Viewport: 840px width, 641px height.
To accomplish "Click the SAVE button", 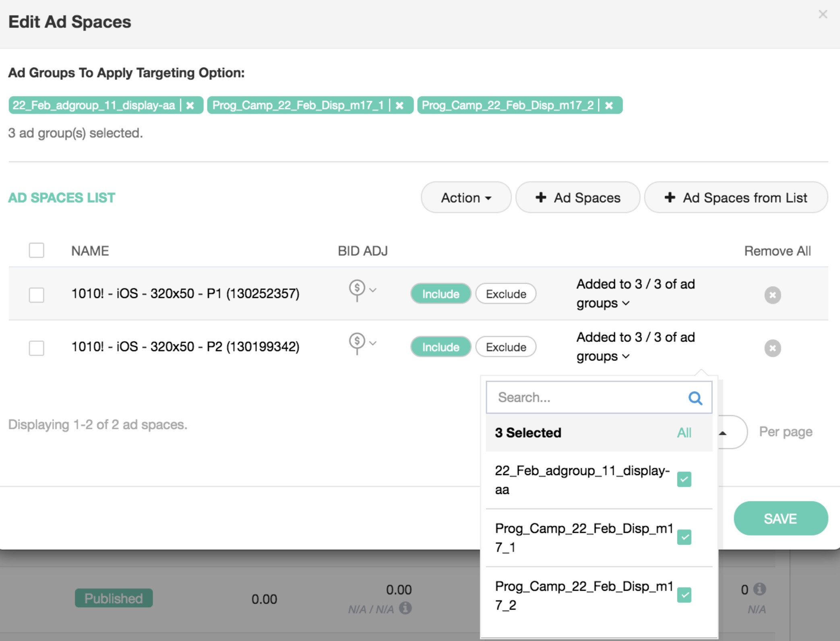I will pyautogui.click(x=780, y=519).
